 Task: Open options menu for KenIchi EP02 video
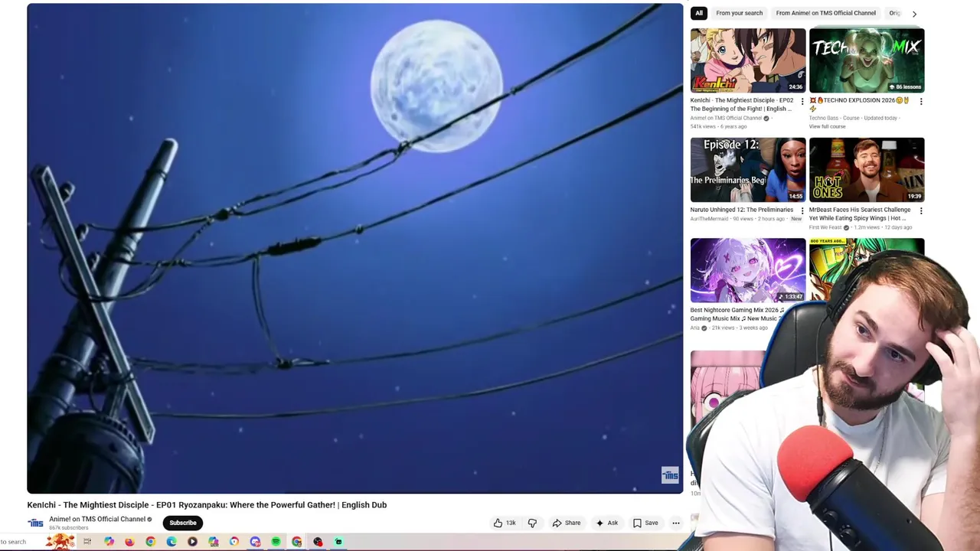[x=802, y=101]
